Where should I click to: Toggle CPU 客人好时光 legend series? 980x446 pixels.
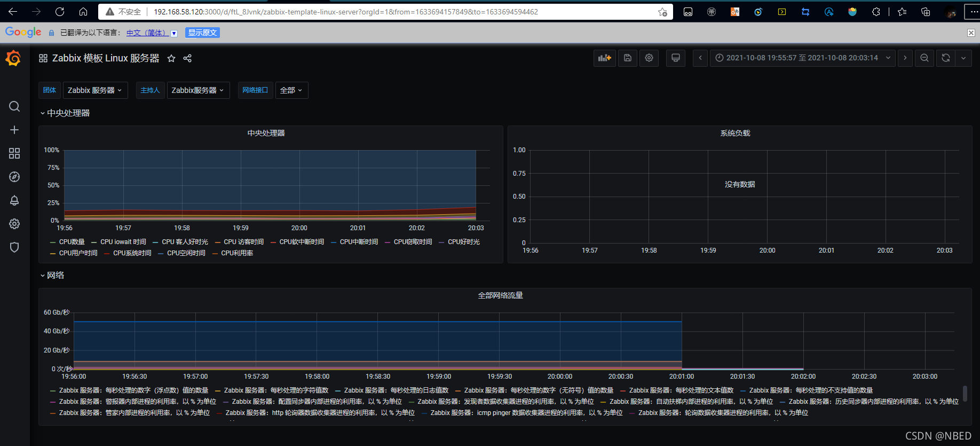click(x=185, y=242)
